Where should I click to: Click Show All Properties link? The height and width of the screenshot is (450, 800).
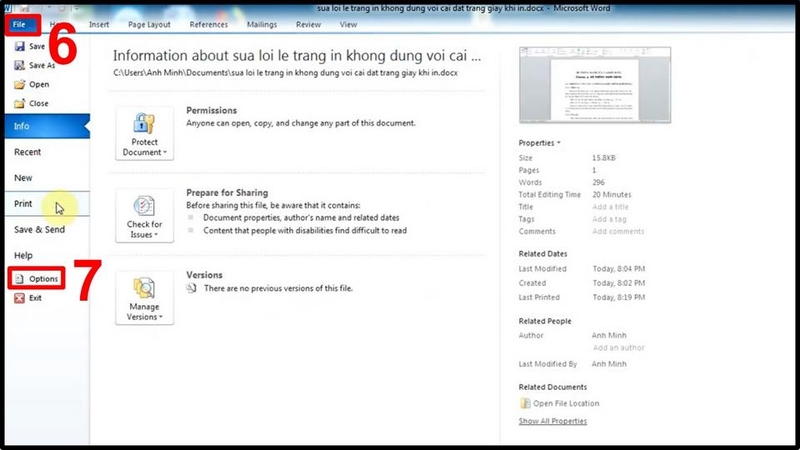[x=553, y=421]
